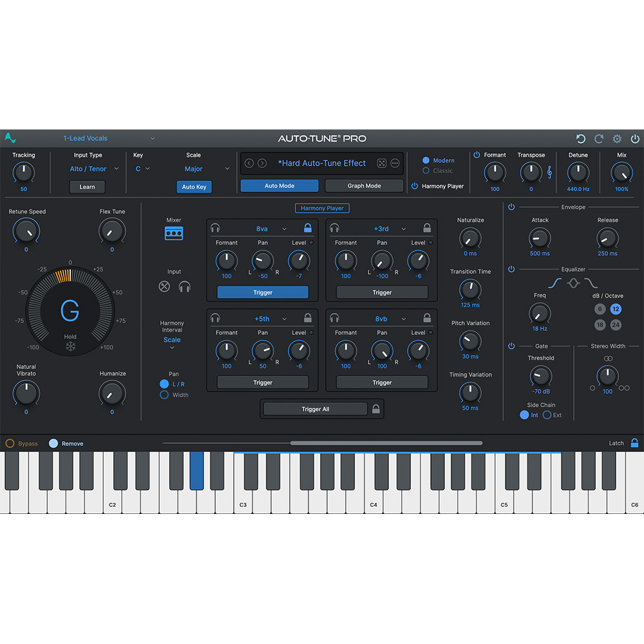Viewport: 644px width, 644px height.
Task: Open the Mixer icon
Action: (174, 233)
